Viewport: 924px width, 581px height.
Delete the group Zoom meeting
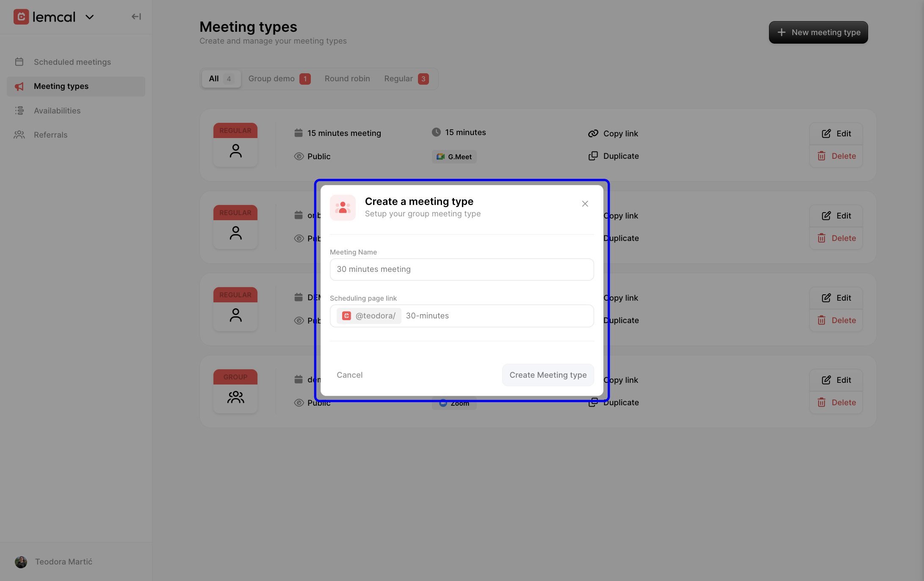tap(836, 402)
